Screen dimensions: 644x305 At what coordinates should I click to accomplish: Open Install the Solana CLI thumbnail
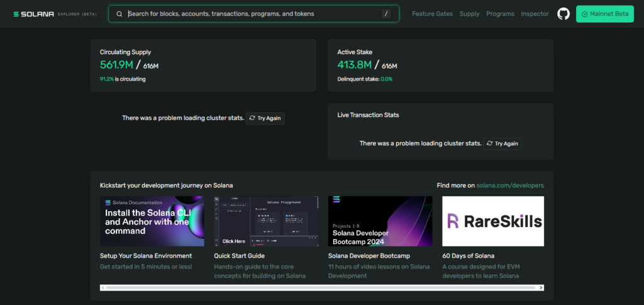[x=152, y=221]
